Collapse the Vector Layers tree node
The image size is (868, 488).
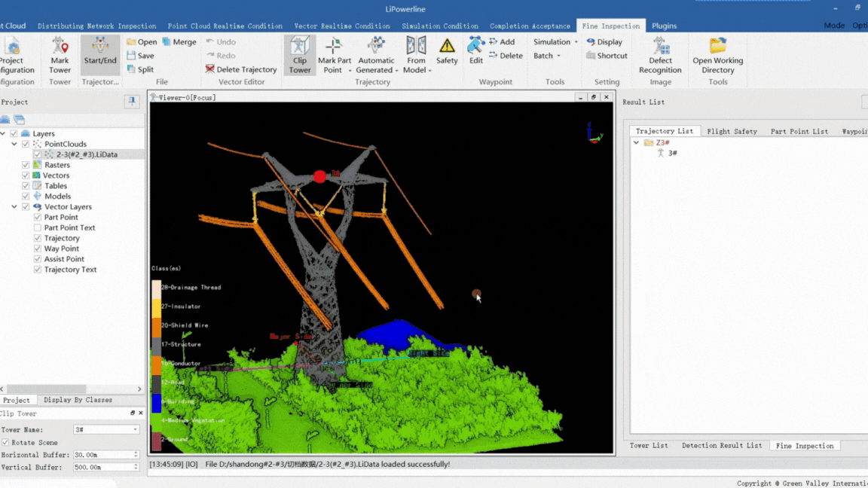14,207
